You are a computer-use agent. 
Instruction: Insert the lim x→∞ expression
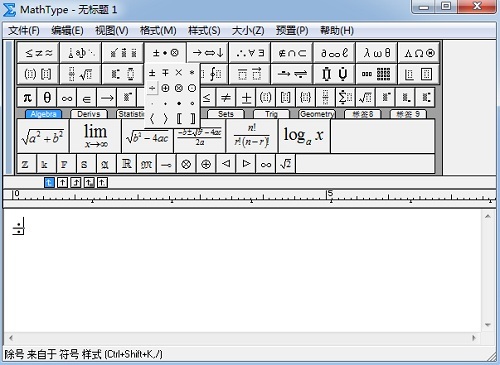click(95, 136)
